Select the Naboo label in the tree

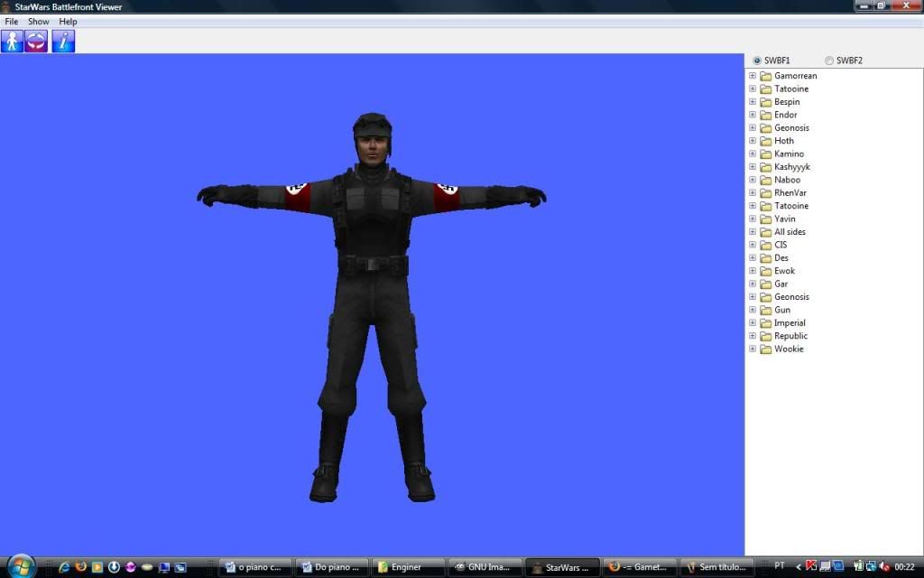(x=787, y=180)
